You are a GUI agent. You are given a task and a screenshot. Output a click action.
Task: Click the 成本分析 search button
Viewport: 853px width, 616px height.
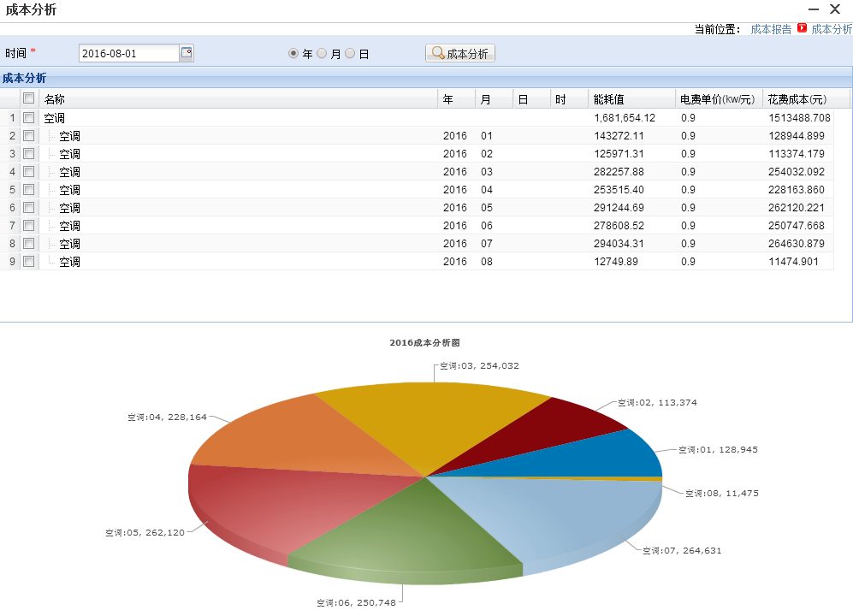pyautogui.click(x=460, y=53)
